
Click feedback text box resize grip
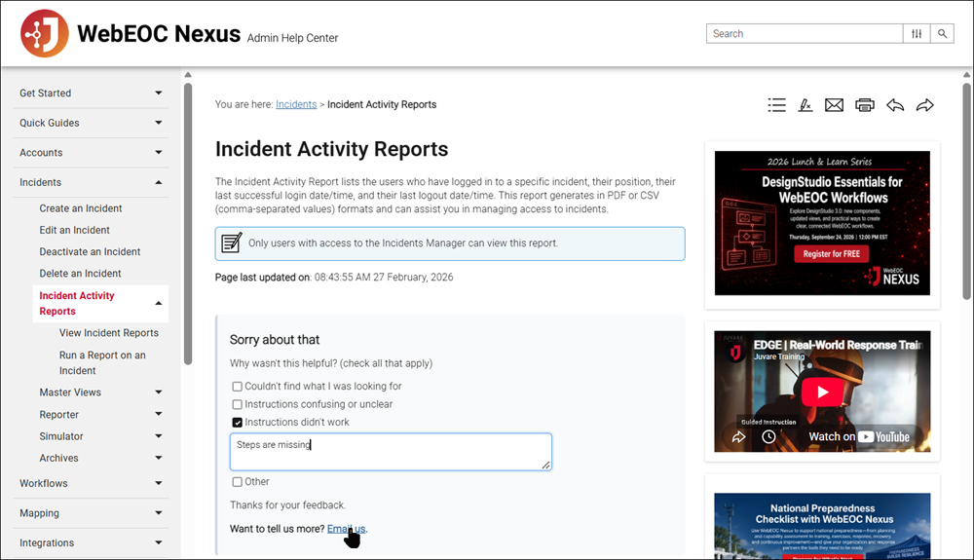pos(546,465)
